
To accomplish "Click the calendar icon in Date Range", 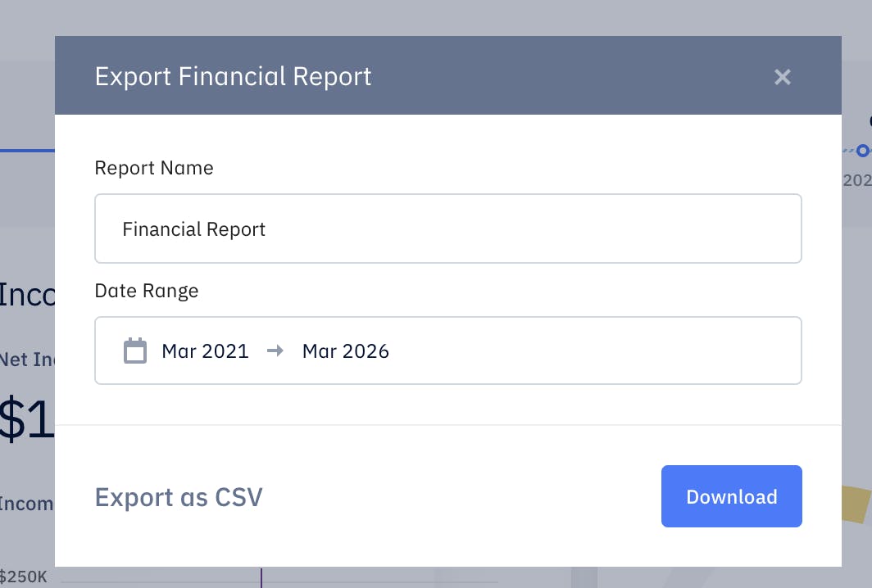I will tap(135, 351).
